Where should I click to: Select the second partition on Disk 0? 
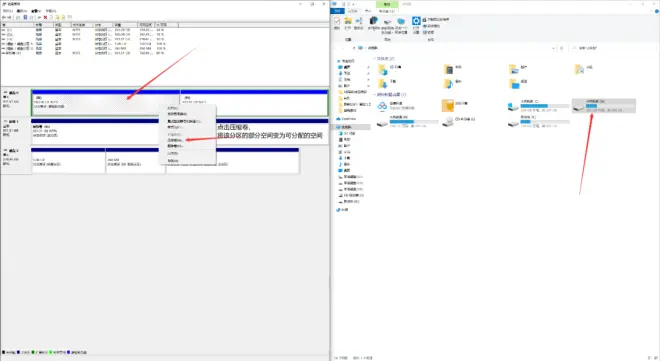(254, 104)
